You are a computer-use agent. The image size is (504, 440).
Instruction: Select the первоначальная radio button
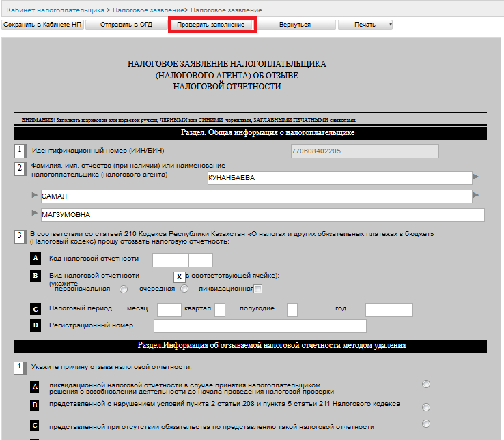(x=124, y=289)
